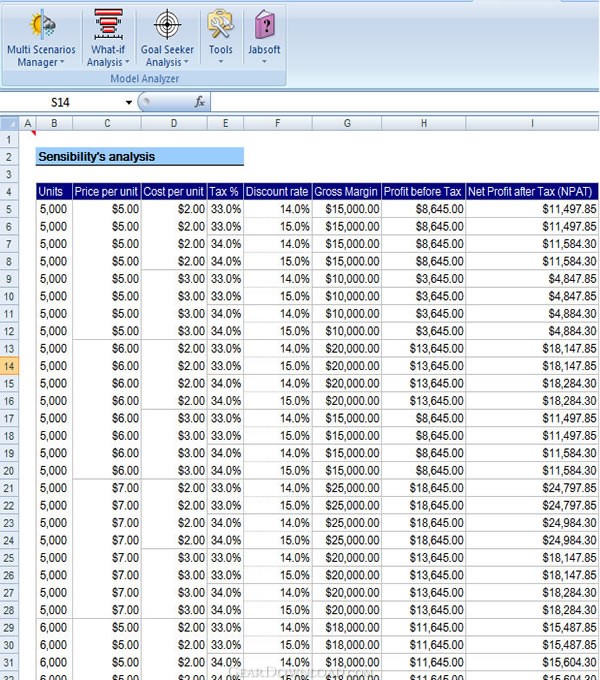The image size is (600, 680).
Task: Select column C header
Action: (107, 124)
